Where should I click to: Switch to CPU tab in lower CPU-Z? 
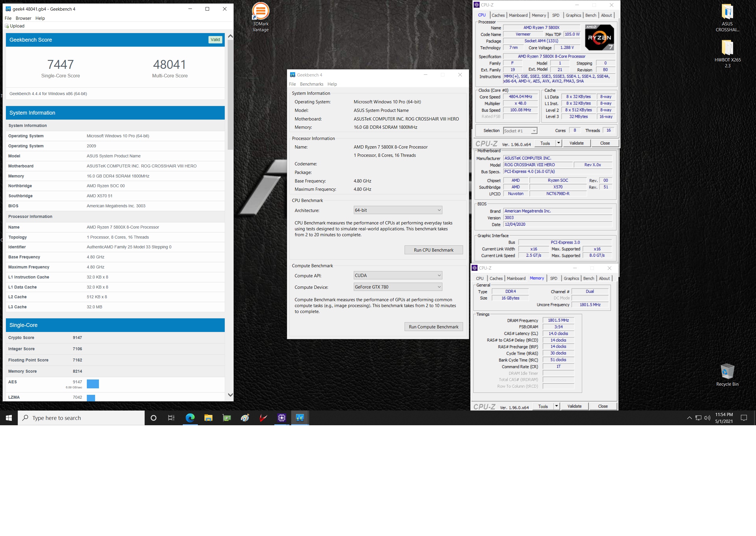[480, 278]
